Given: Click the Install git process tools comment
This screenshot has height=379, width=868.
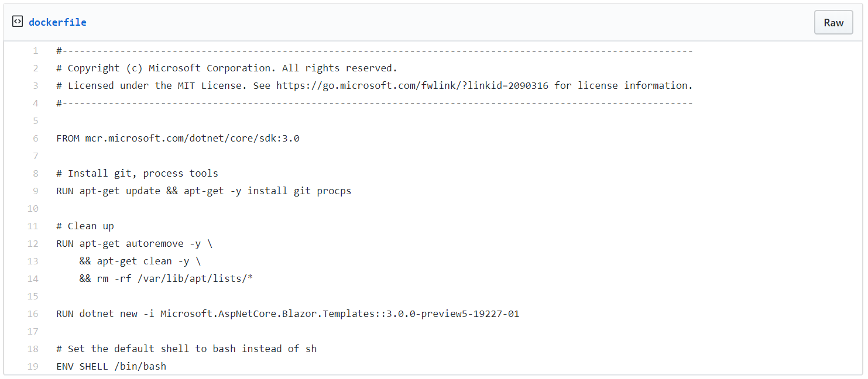Looking at the screenshot, I should (x=137, y=173).
